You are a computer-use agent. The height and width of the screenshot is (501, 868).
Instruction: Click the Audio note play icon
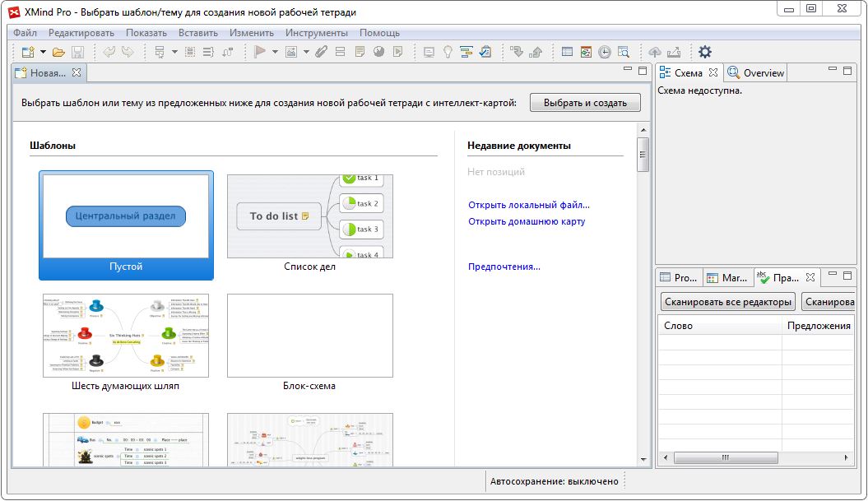(397, 52)
